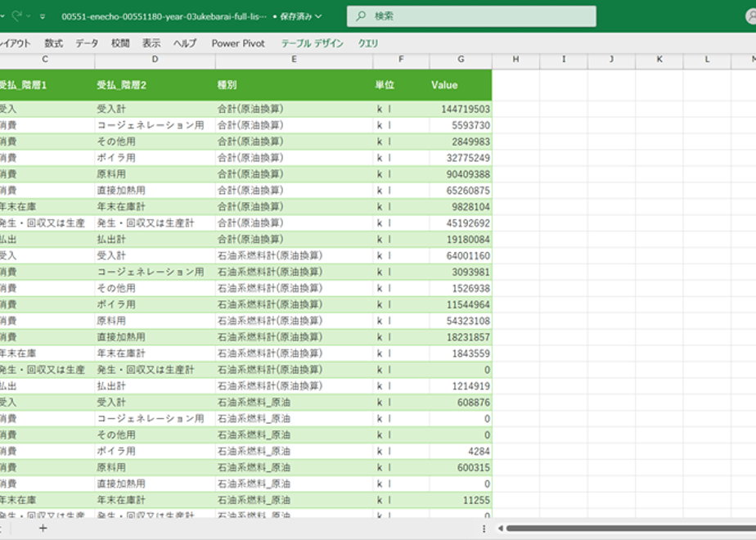Select the cell with value 45192692

[461, 223]
